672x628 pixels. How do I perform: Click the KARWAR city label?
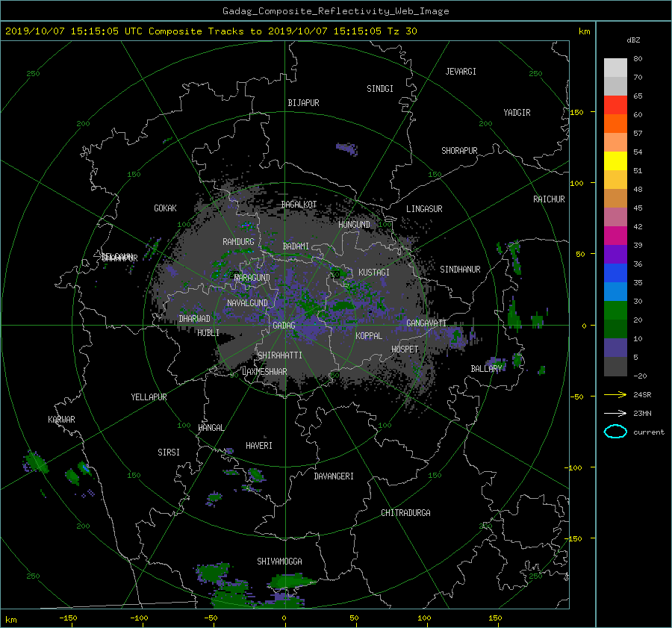61,419
